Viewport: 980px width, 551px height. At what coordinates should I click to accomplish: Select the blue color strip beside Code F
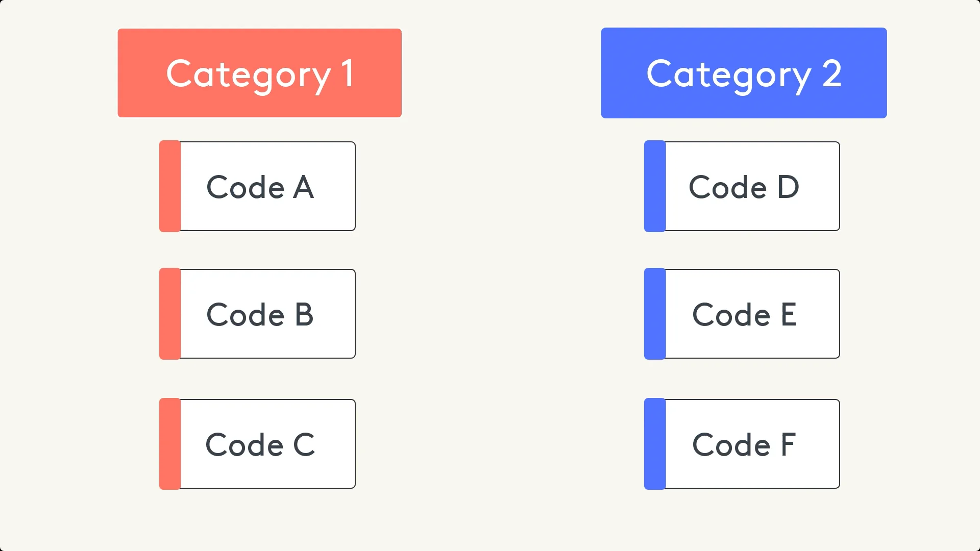655,444
